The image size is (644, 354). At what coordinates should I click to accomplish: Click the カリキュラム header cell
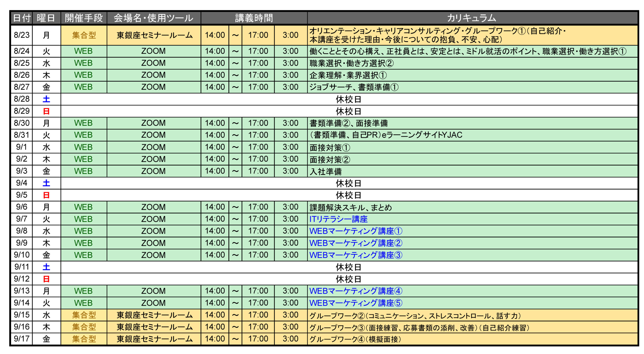coord(472,18)
